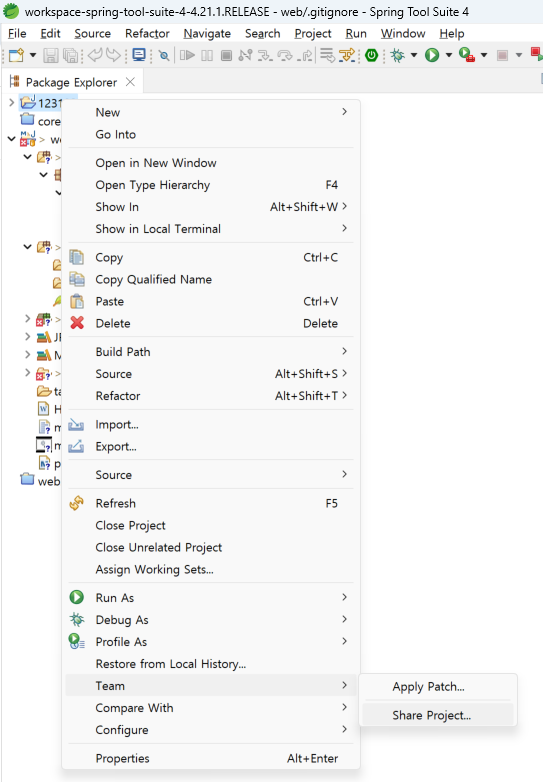
Task: Click Restore from Local History...
Action: 210,664
